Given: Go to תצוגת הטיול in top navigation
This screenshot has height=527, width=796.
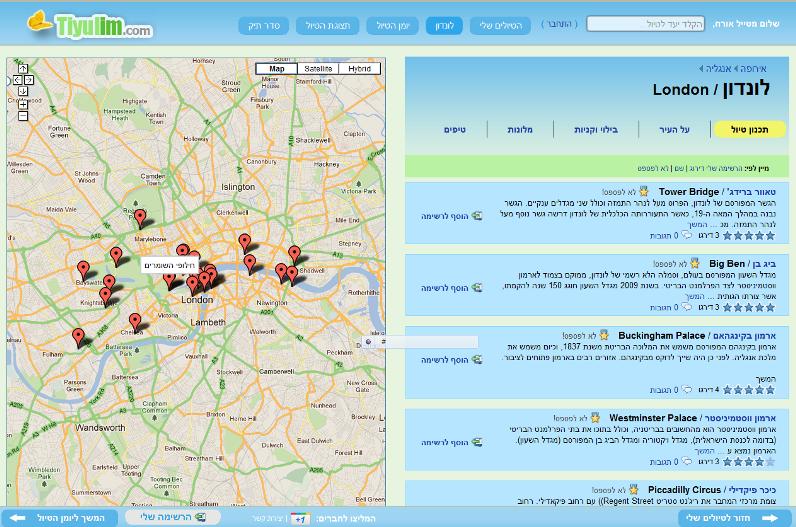Looking at the screenshot, I should pyautogui.click(x=327, y=26).
